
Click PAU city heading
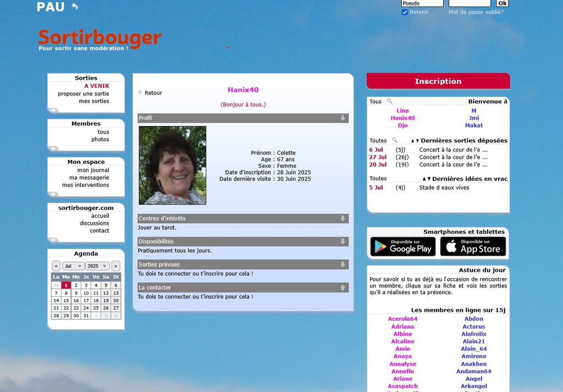[50, 7]
